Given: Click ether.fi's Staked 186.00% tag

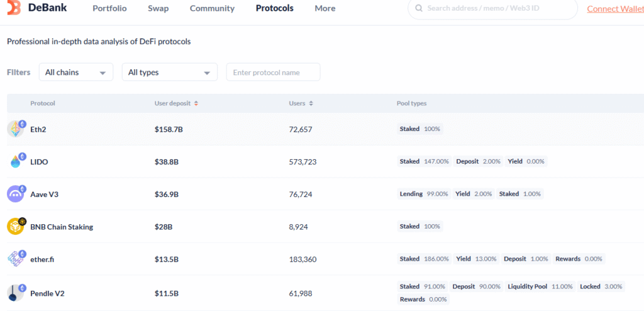Looking at the screenshot, I should point(425,259).
